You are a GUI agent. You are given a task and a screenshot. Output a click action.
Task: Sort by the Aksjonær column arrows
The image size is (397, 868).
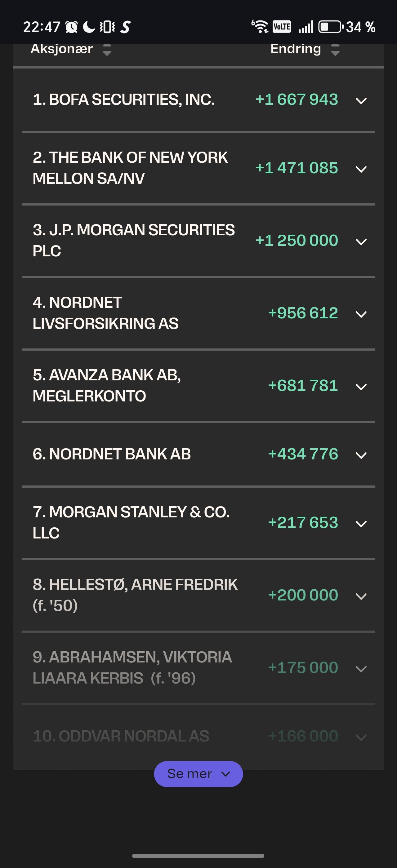click(x=107, y=50)
